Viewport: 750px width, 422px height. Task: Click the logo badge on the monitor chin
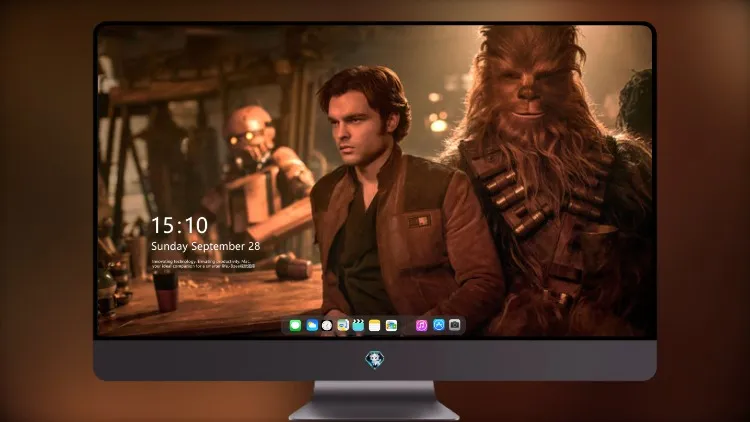tap(375, 360)
